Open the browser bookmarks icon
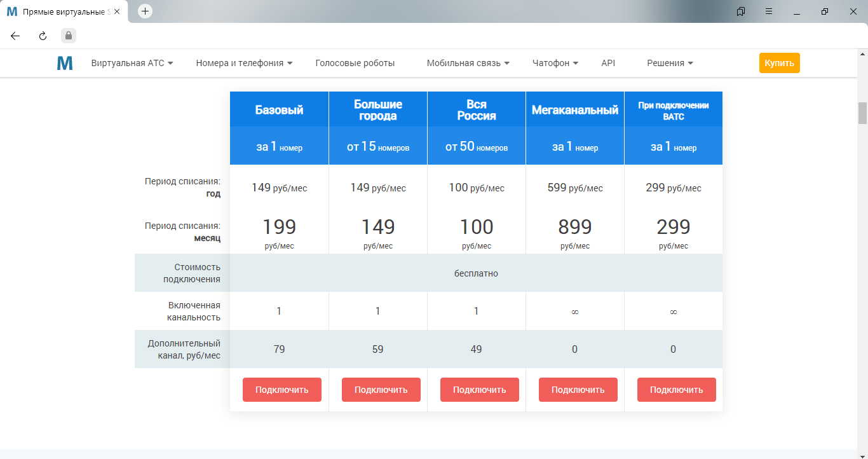The width and height of the screenshot is (868, 459). click(x=741, y=11)
